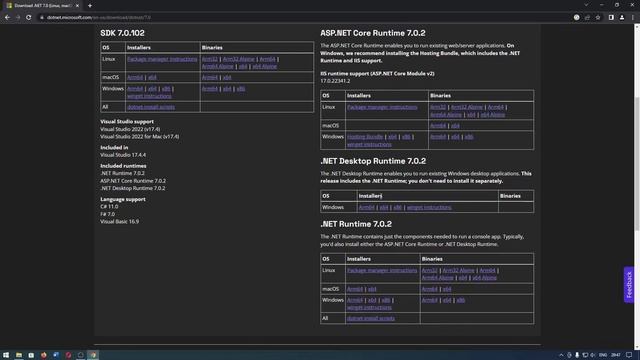Download ASP.NET Core Windows x86 binaries
The height and width of the screenshot is (360, 640).
(469, 137)
